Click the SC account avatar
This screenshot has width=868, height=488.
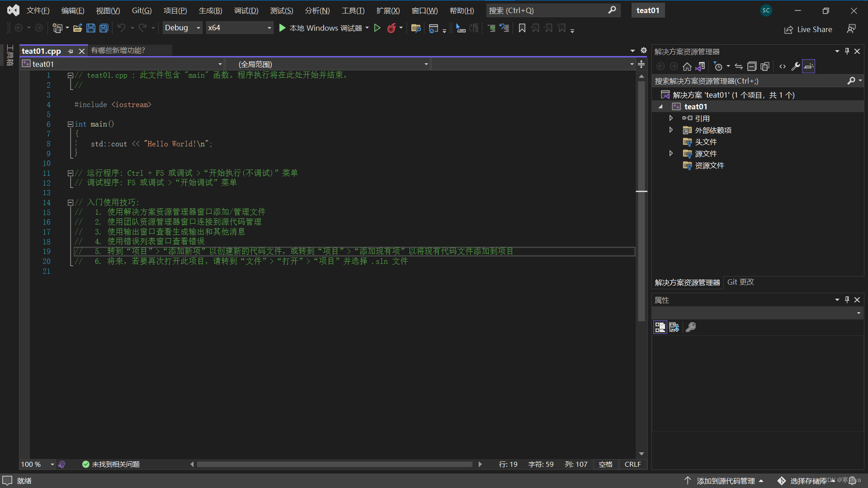coord(766,10)
